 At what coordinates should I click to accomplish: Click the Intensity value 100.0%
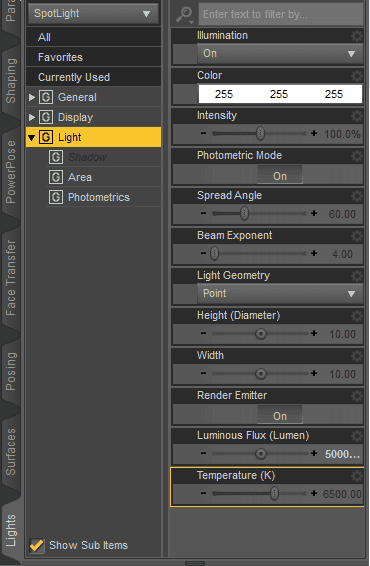pyautogui.click(x=342, y=134)
